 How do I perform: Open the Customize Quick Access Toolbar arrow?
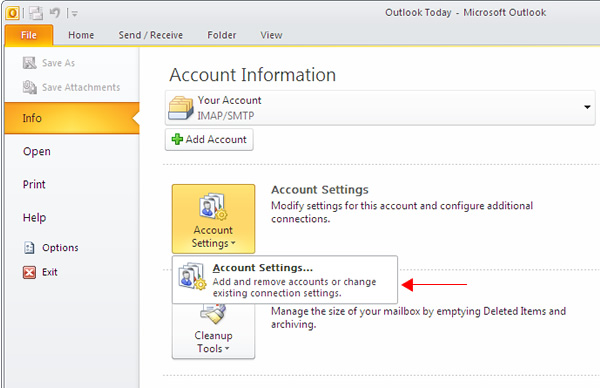75,14
